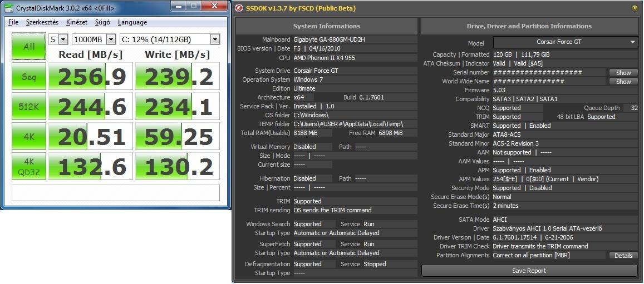Close the SSDOK window with yellow X
644x284 pixels.
pos(635,8)
